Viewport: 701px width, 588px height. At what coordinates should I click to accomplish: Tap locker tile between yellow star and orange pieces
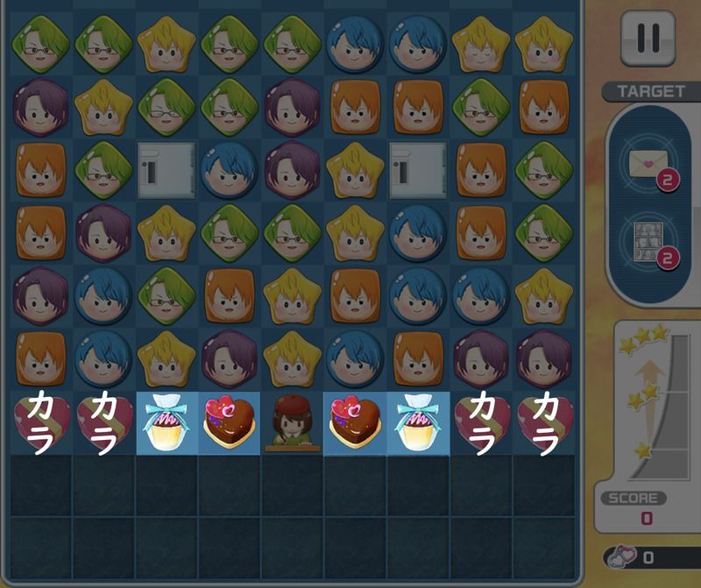click(418, 170)
